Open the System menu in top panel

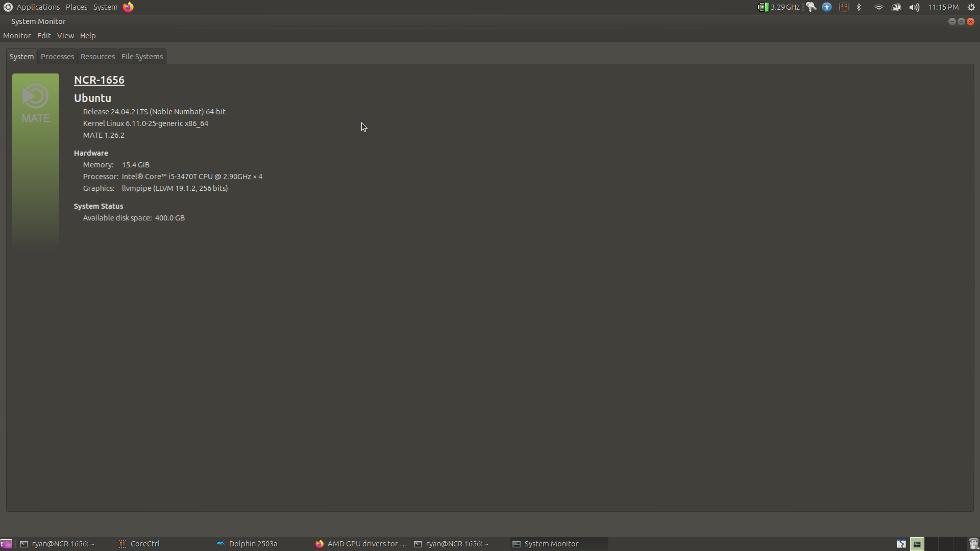coord(105,7)
